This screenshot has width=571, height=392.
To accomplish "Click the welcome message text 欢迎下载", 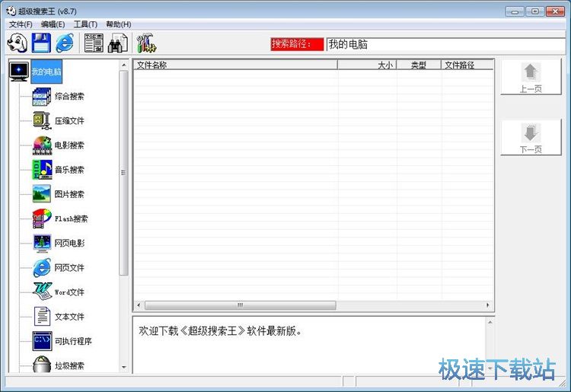I will (x=220, y=331).
